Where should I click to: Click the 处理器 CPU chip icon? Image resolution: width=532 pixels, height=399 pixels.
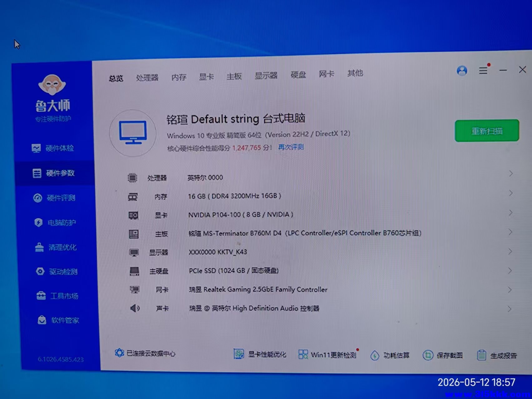point(132,178)
